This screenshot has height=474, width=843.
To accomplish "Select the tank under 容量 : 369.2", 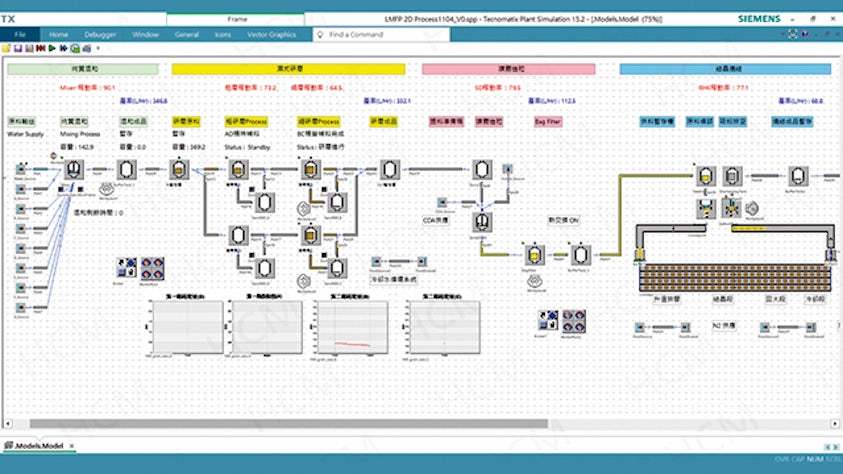I will tap(179, 169).
